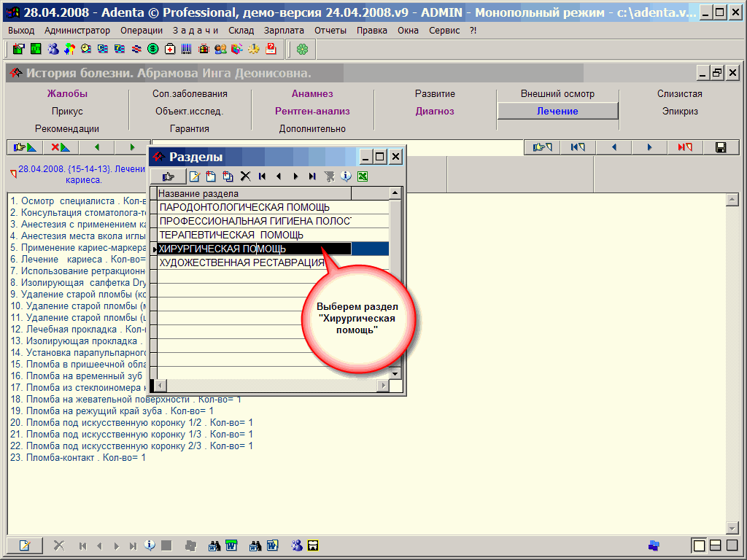This screenshot has height=560, width=747.
Task: Open the first aid kit toolbar icon
Action: [x=170, y=49]
